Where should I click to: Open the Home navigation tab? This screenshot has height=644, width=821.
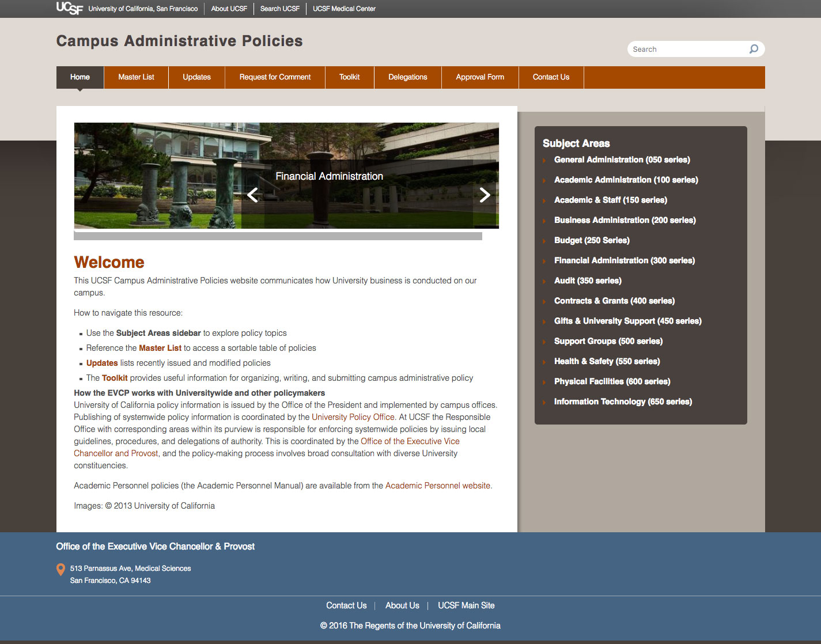point(80,77)
